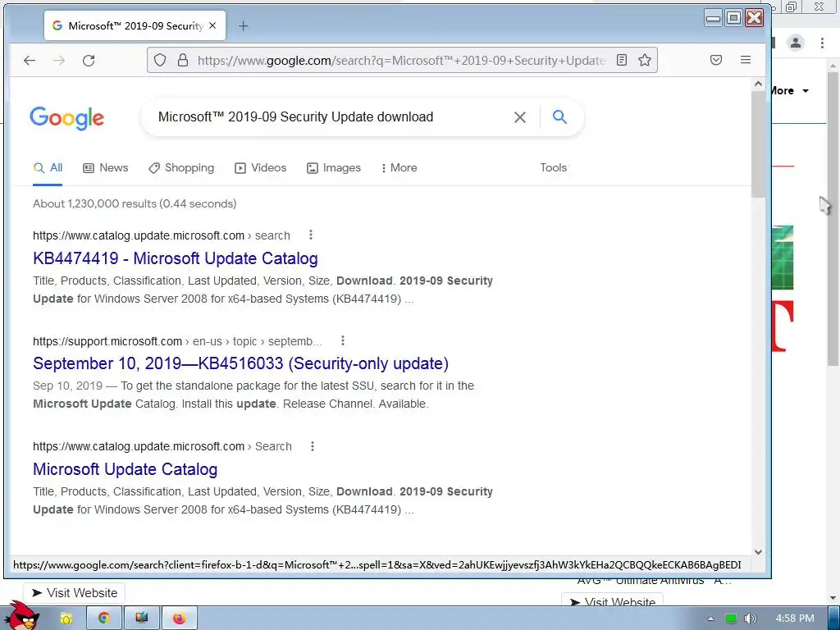The image size is (840, 630).
Task: Click the 4:58 PM taskbar clock
Action: click(x=795, y=619)
